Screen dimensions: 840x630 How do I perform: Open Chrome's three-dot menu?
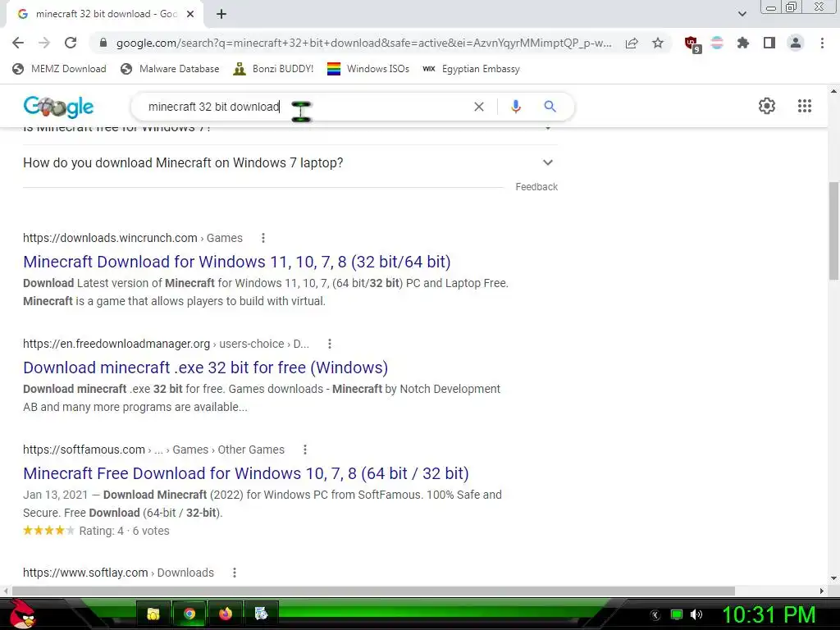[x=822, y=43]
